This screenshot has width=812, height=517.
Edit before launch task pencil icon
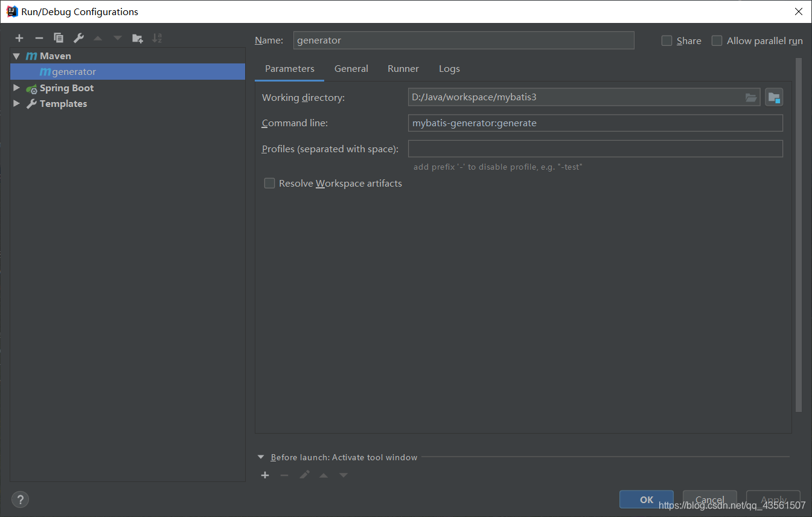[x=304, y=475]
